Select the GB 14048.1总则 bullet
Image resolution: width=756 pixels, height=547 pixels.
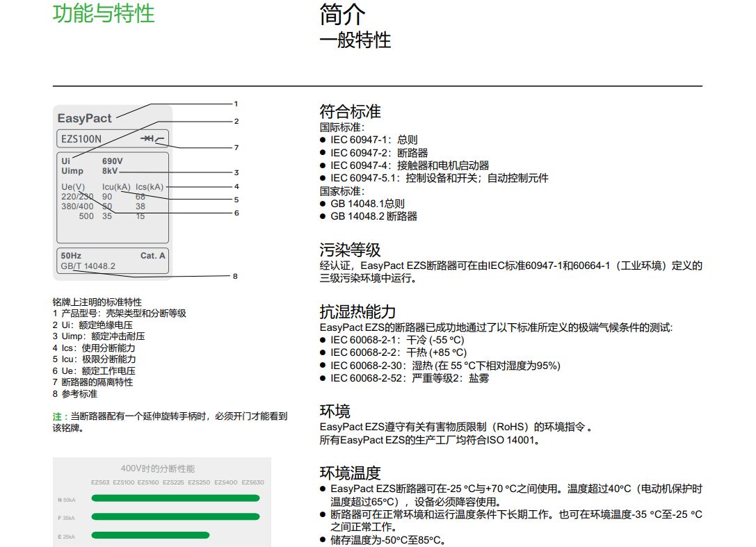(362, 204)
